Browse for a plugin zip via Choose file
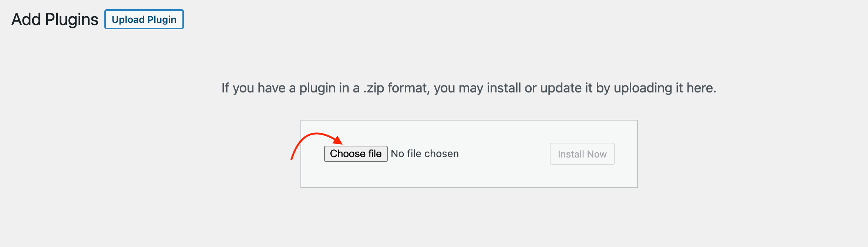Viewport: 868px width, 247px height. tap(356, 154)
